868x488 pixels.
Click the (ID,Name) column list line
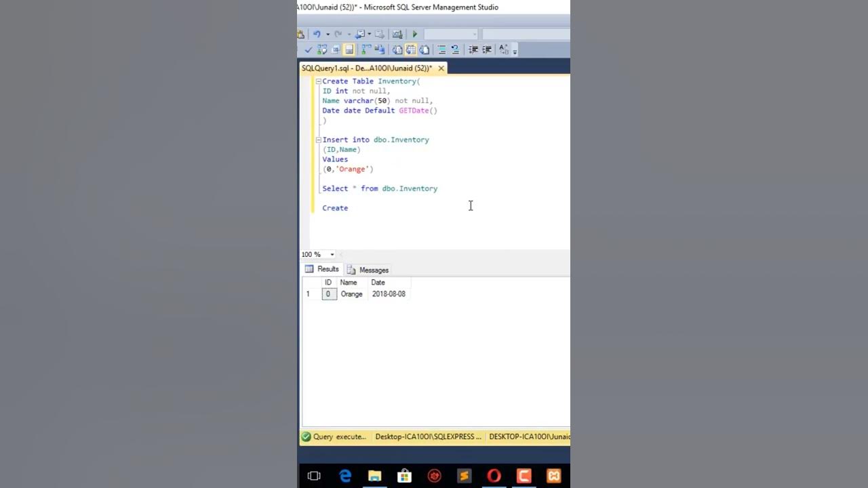(x=341, y=149)
